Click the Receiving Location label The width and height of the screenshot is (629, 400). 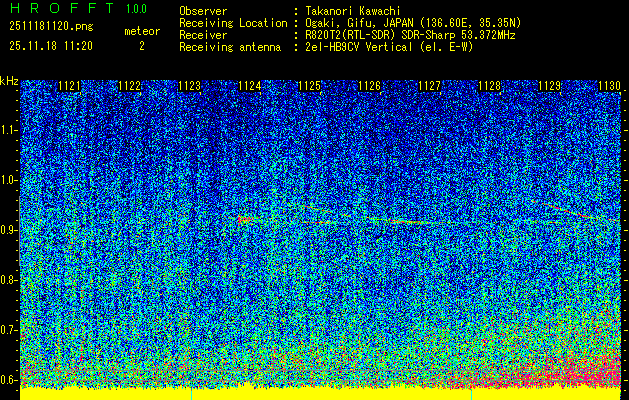pyautogui.click(x=233, y=23)
